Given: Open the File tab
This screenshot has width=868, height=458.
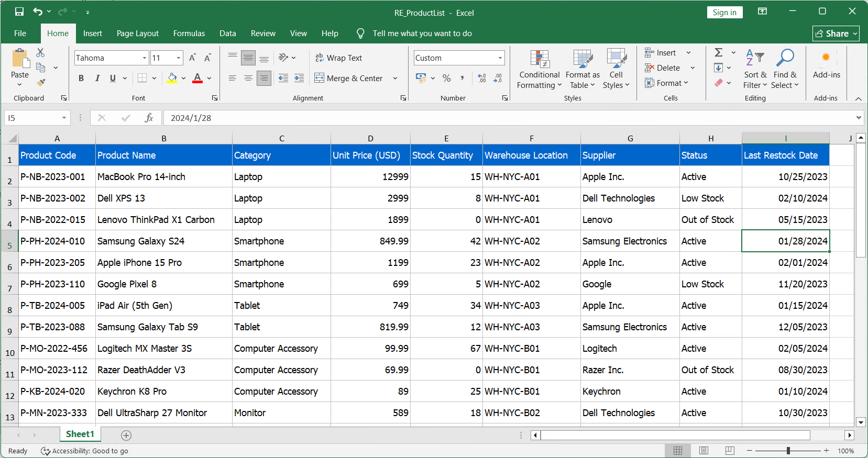Looking at the screenshot, I should tap(20, 33).
